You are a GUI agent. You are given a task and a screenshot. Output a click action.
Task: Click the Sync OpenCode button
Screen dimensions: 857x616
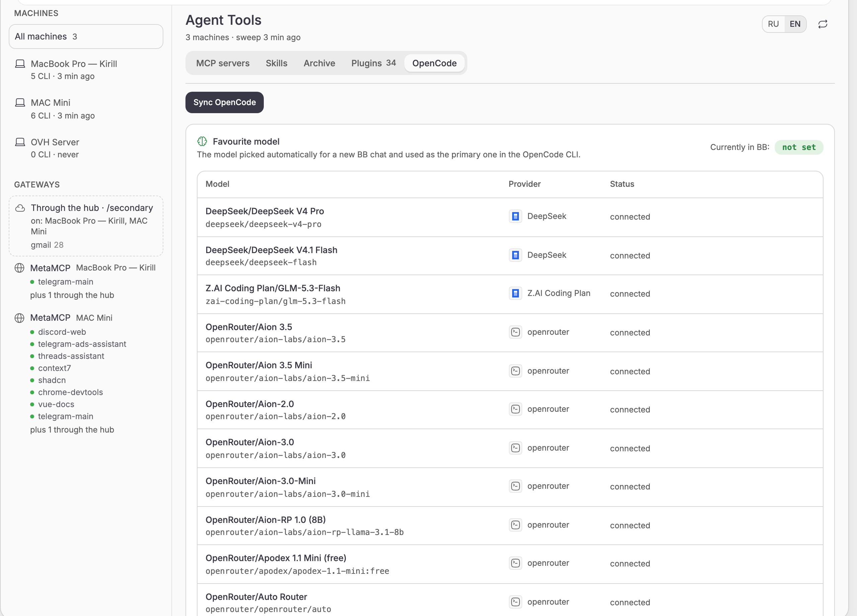224,102
